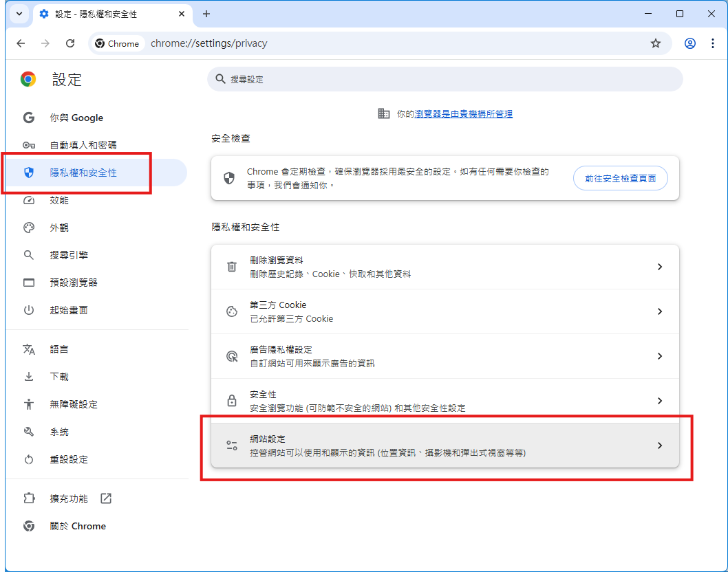
Task: Open the Chrome three-dot menu
Action: pyautogui.click(x=713, y=43)
